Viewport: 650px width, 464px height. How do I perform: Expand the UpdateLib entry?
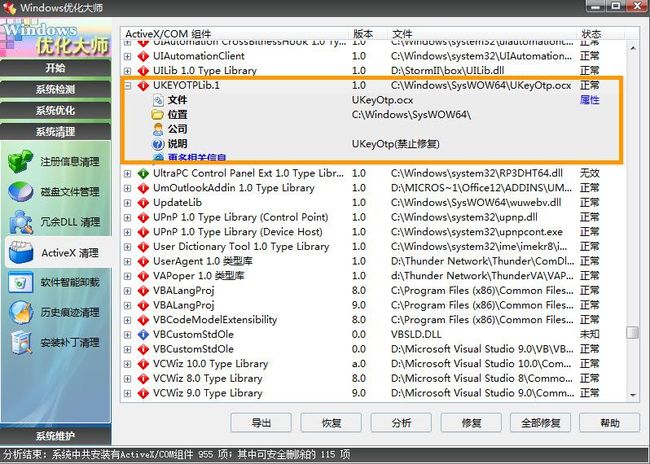(128, 203)
